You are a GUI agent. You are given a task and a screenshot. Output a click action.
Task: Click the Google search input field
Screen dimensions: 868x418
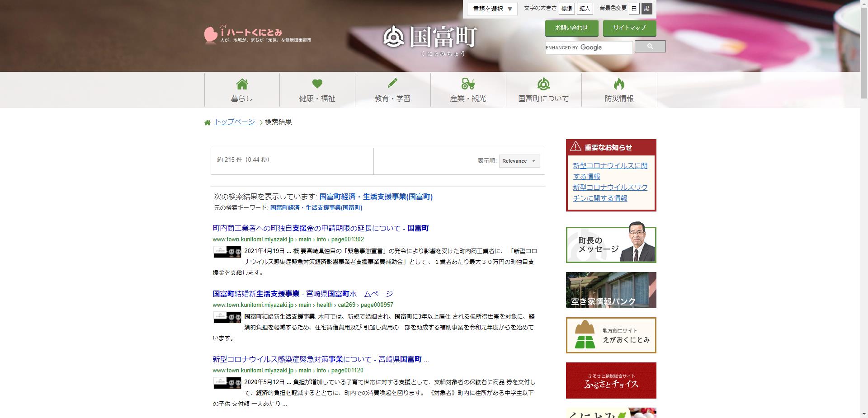[588, 47]
